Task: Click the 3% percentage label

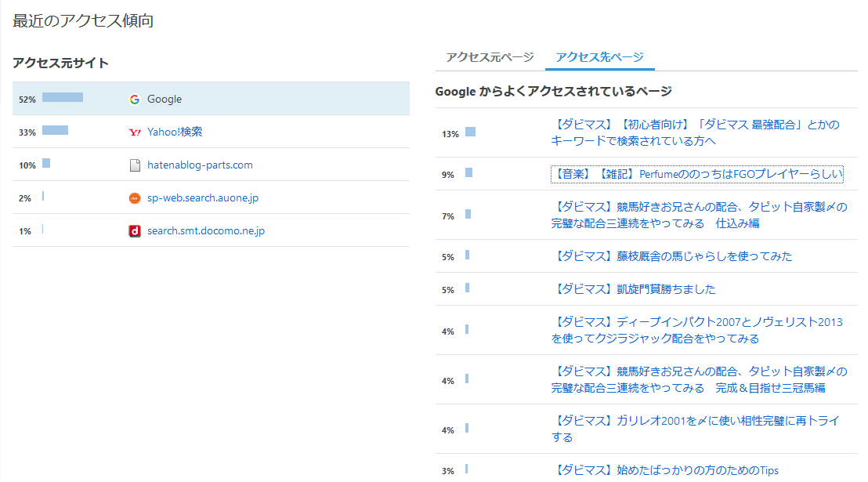Action: [448, 471]
